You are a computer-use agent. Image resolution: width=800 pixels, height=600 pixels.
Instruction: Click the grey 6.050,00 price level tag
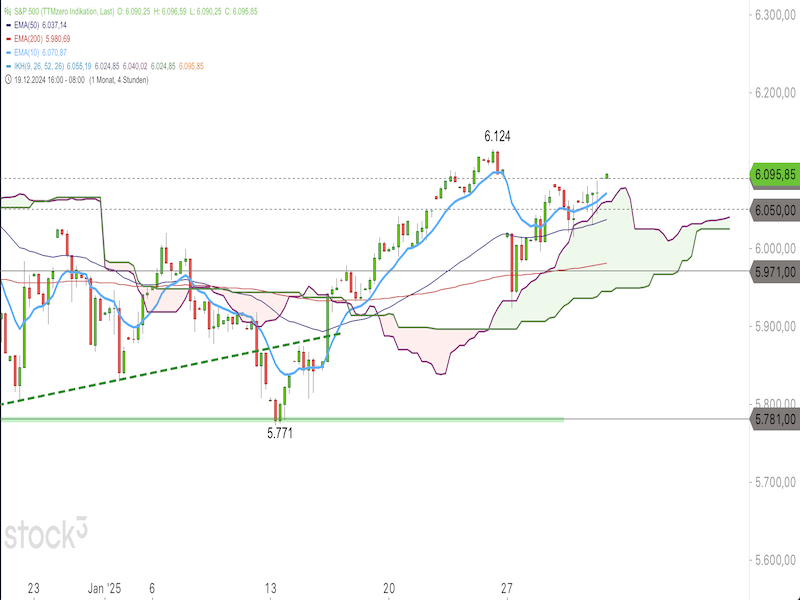click(x=774, y=210)
